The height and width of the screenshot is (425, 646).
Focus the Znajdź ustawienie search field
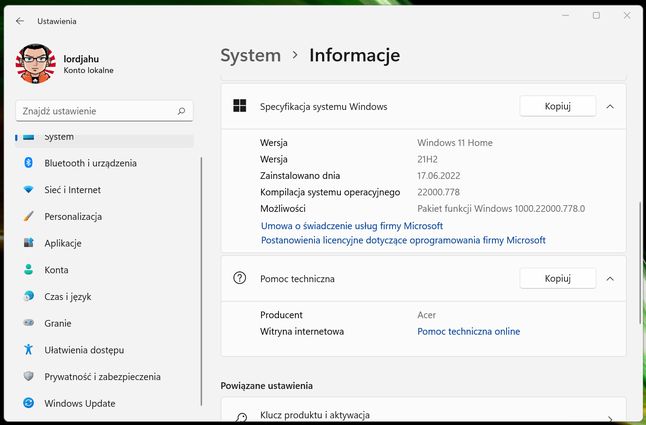click(x=104, y=111)
